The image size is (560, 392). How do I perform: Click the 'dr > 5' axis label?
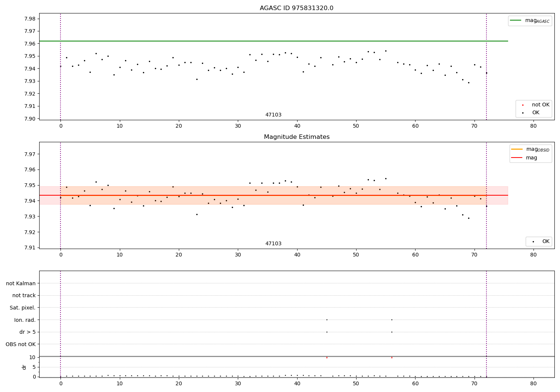click(28, 332)
